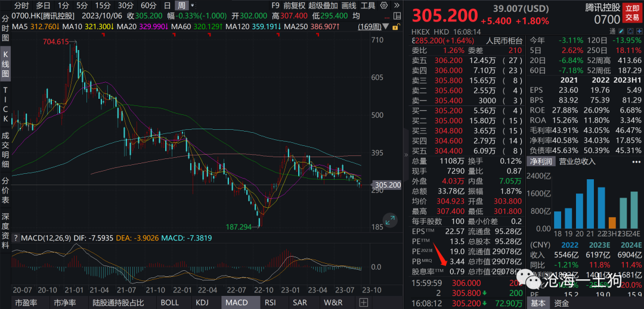Switch to 营业总收入 chart tab
The width and height of the screenshot is (644, 309).
tap(577, 161)
